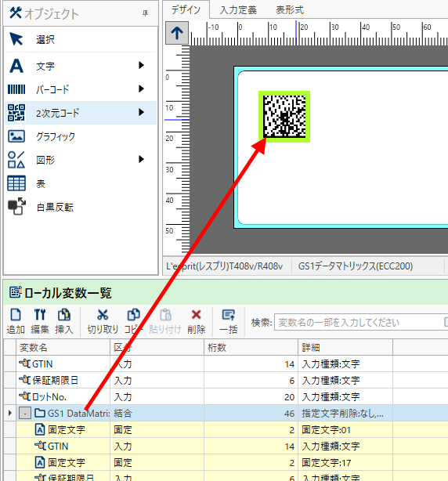Select 固定文字 row with value 17
448x481 pixels.
point(226,463)
